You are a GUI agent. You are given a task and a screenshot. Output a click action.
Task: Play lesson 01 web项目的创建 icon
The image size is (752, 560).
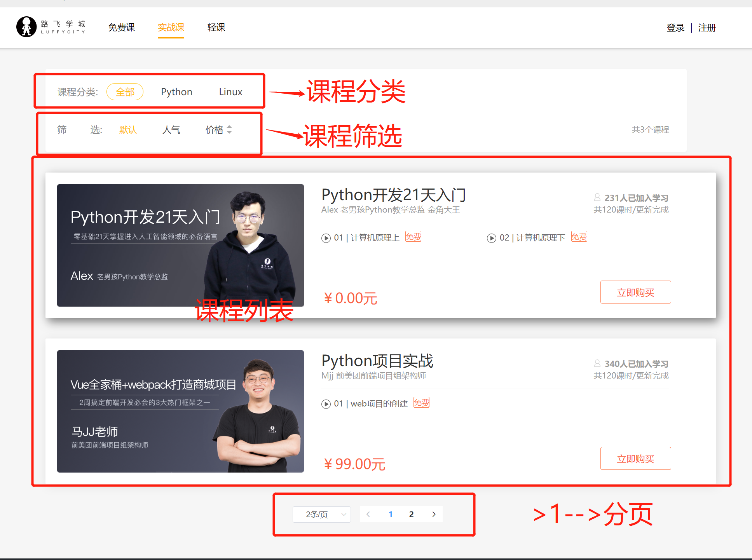326,404
